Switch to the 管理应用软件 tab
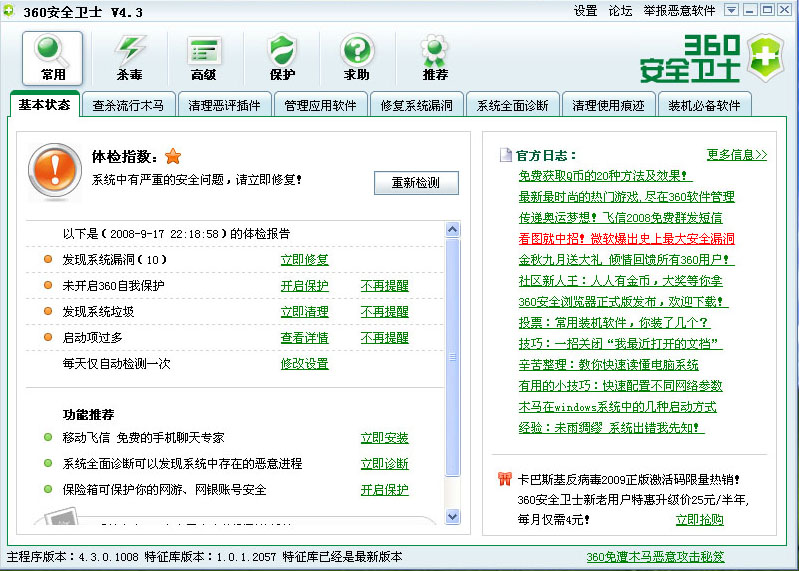This screenshot has height=571, width=799. click(x=321, y=105)
